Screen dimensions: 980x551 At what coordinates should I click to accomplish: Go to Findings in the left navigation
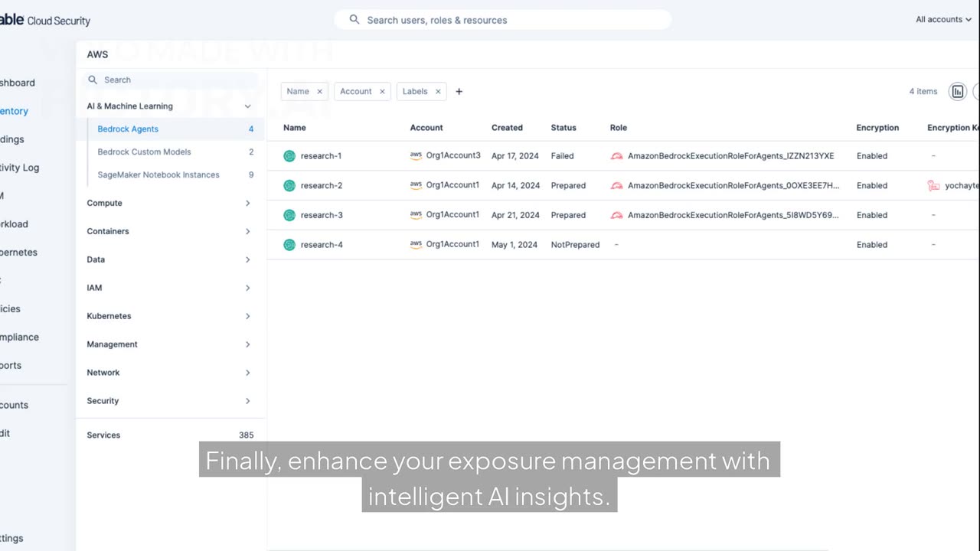coord(11,139)
